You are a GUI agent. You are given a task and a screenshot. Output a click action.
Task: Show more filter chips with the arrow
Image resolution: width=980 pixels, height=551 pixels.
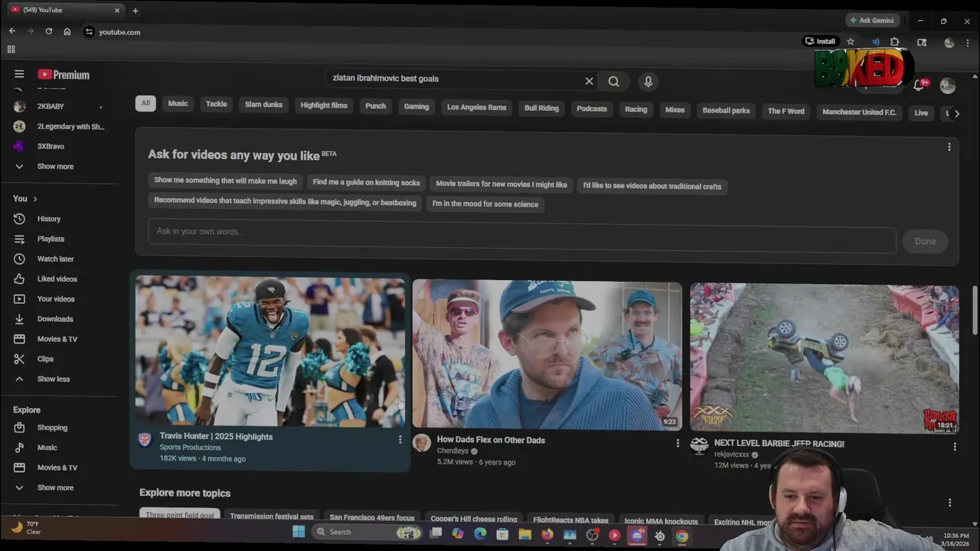click(x=956, y=113)
